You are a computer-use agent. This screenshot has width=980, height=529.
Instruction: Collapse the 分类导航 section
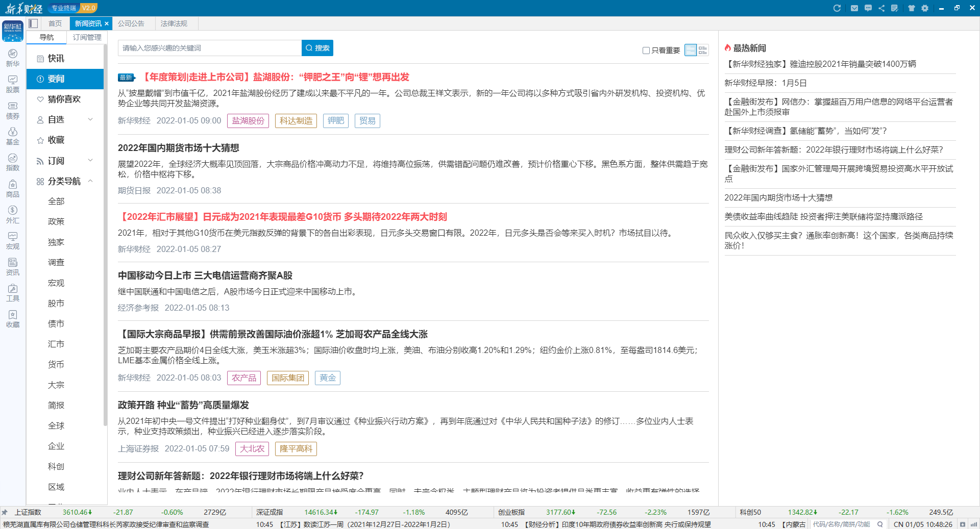coord(90,181)
